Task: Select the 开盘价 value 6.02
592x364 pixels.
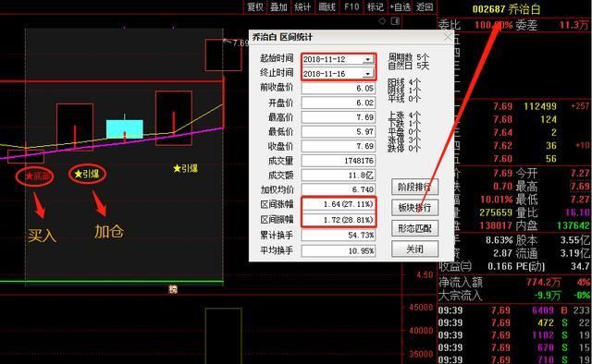Action: (339, 103)
